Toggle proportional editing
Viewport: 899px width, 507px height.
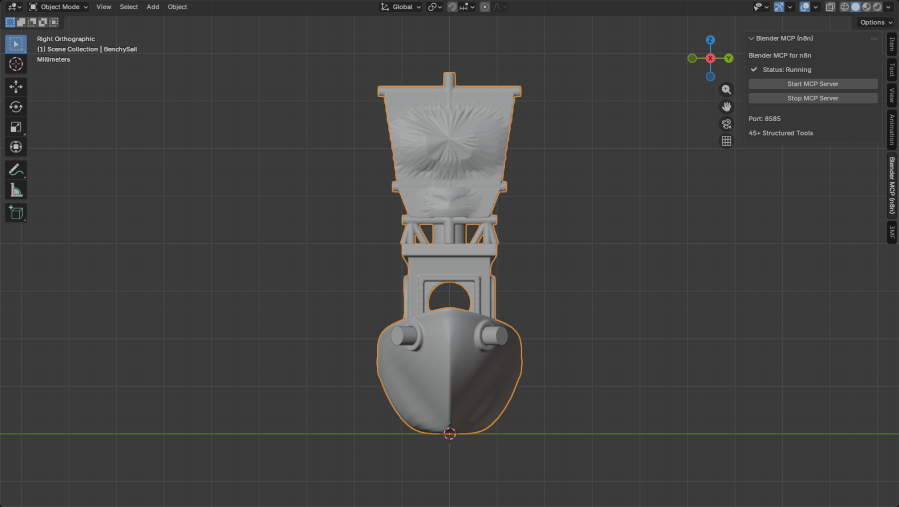tap(485, 7)
